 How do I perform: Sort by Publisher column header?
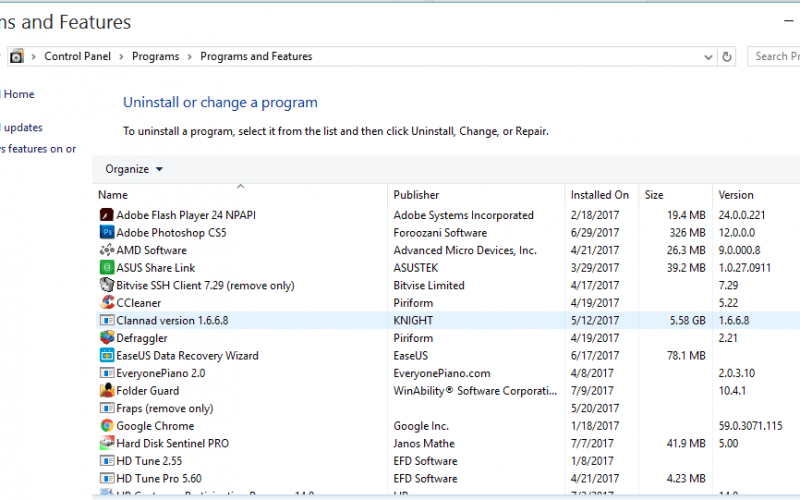[477, 195]
